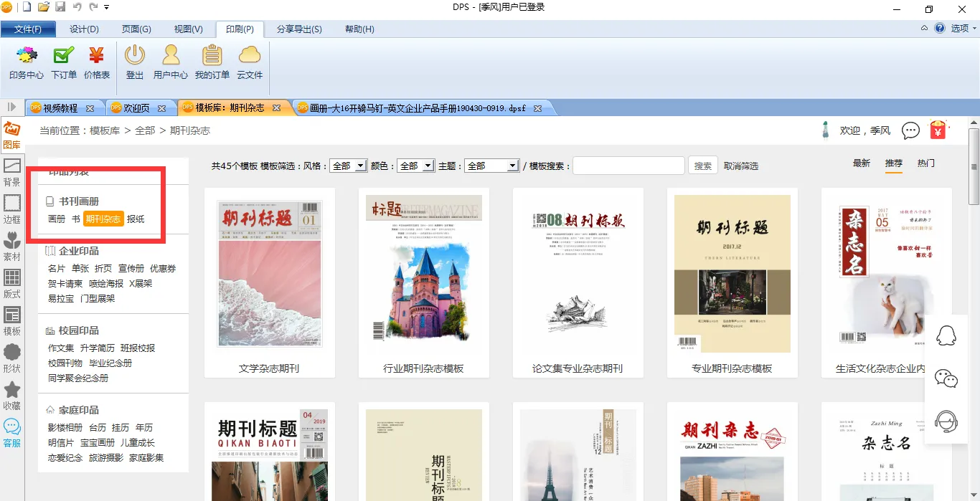The image size is (980, 501).
Task: Expand the 颜色 color filter dropdown
Action: (x=415, y=166)
